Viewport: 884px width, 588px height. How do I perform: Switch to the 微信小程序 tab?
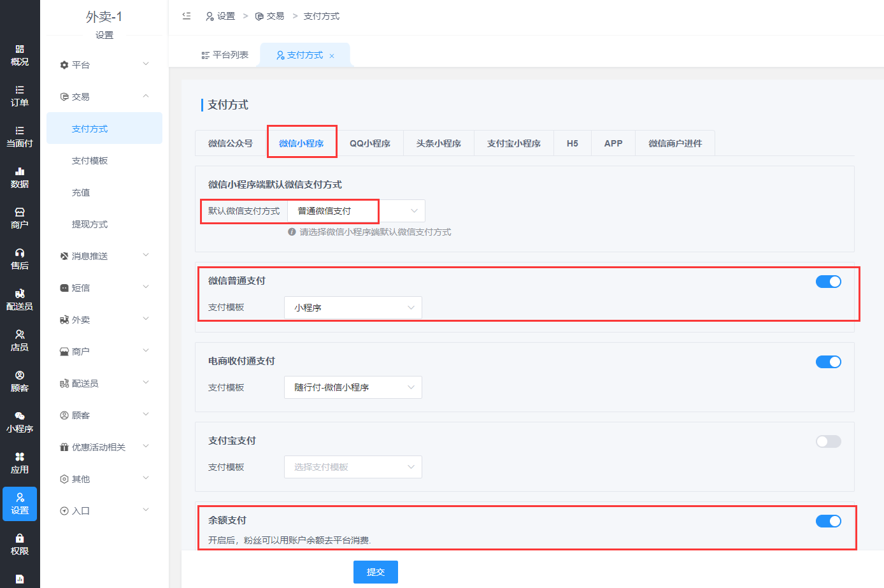[301, 143]
